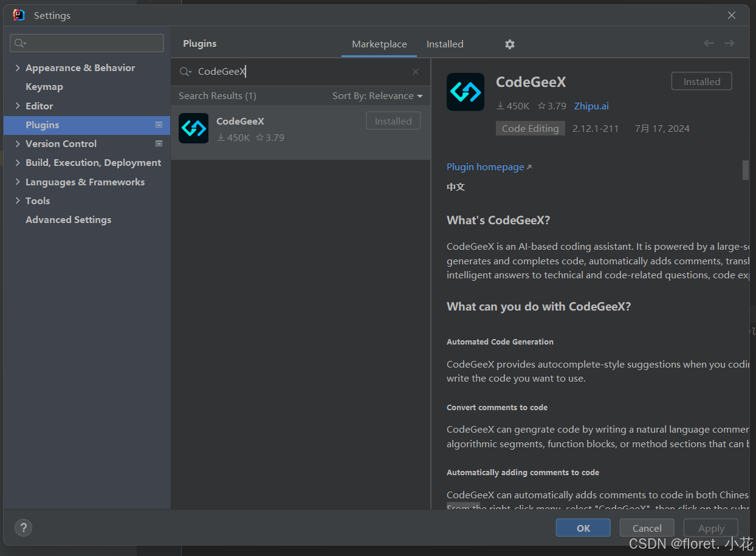Click the back navigation arrow
The image size is (756, 556).
tap(709, 43)
